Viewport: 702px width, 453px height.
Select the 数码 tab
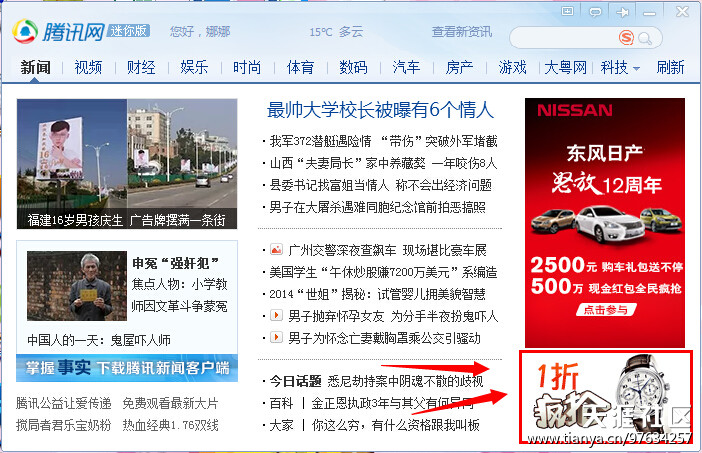click(x=353, y=68)
